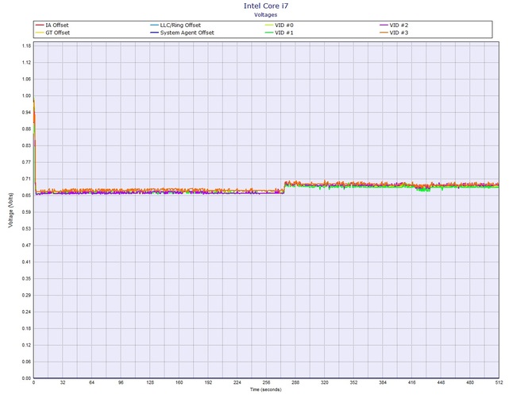This screenshot has height=399, width=532.
Task: Click the 256 tick on time axis
Action: coord(266,382)
